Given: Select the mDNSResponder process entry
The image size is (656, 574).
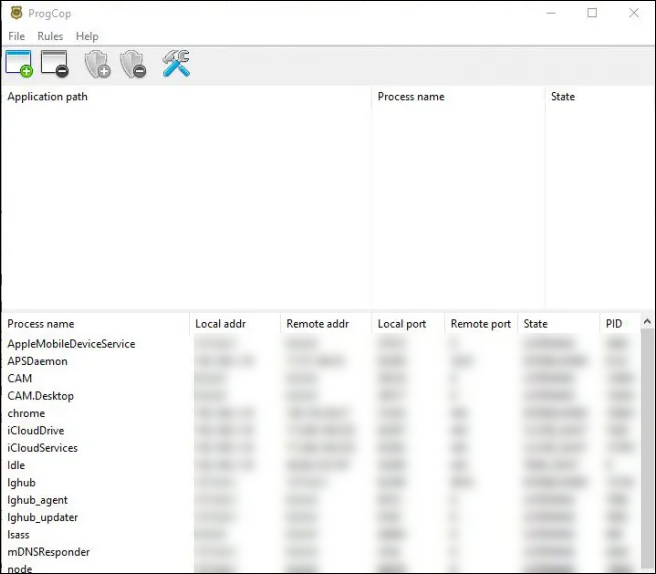Looking at the screenshot, I should (x=48, y=552).
